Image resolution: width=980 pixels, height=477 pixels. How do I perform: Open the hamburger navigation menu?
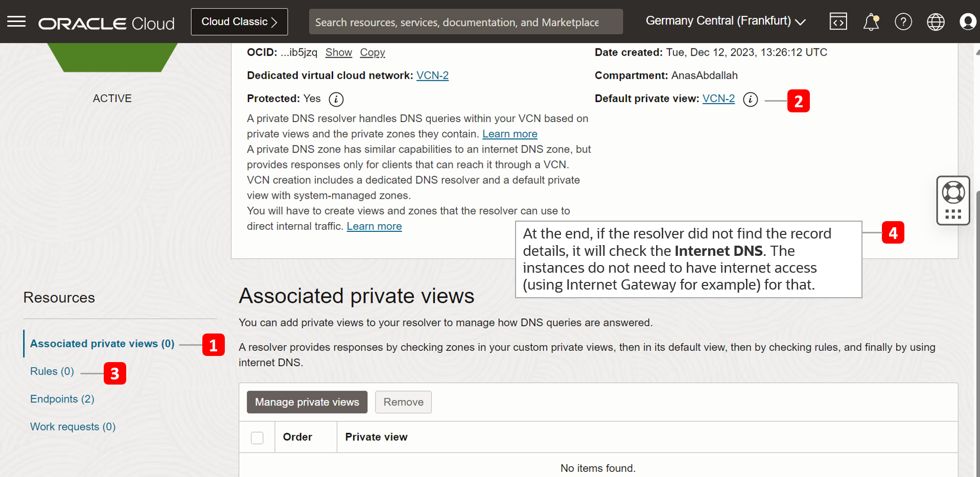point(16,21)
